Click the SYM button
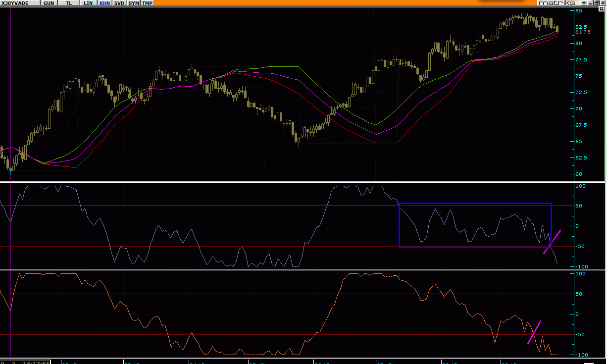 point(134,3)
